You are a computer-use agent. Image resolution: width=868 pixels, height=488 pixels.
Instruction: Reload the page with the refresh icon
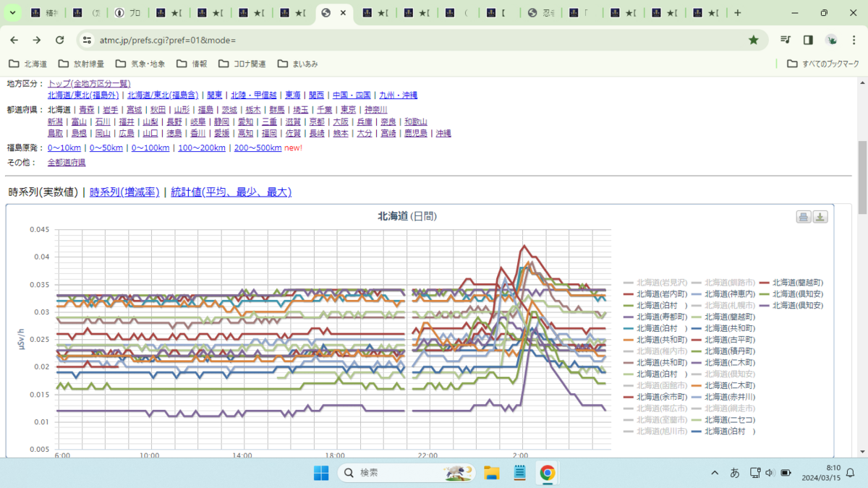click(60, 40)
